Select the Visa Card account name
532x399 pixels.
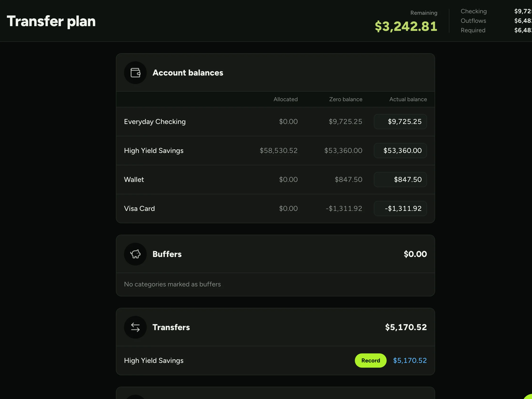pyautogui.click(x=139, y=209)
